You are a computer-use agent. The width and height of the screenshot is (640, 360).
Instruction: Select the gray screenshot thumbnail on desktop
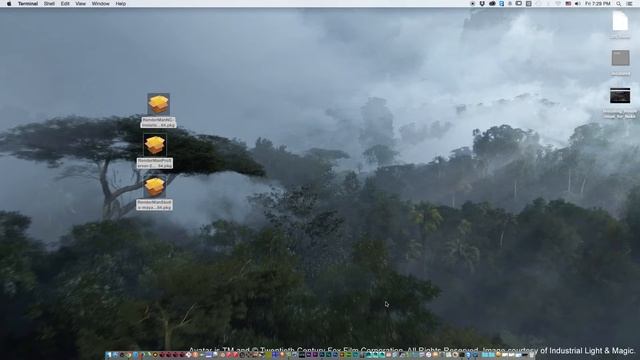[x=620, y=58]
